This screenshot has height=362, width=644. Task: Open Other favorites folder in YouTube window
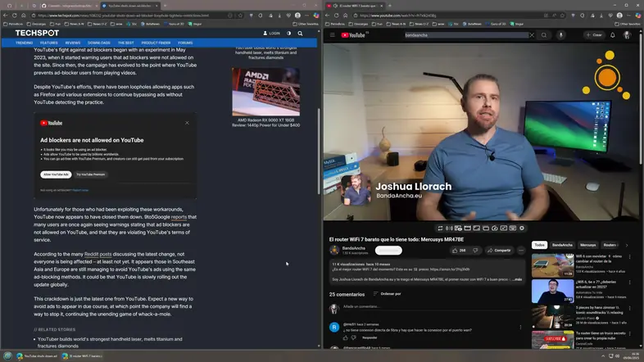pyautogui.click(x=628, y=24)
